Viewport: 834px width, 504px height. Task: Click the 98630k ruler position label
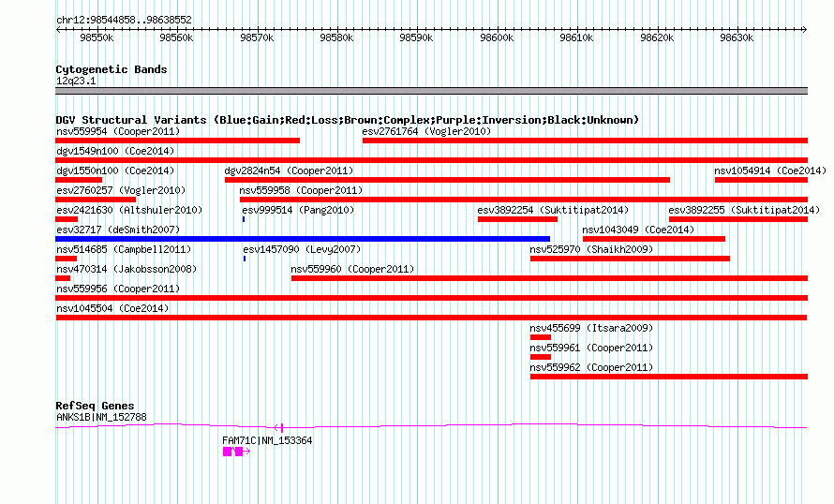pos(737,38)
